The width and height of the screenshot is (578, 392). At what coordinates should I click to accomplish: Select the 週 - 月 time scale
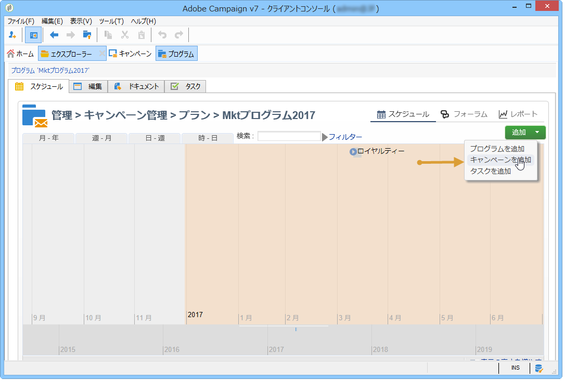102,138
